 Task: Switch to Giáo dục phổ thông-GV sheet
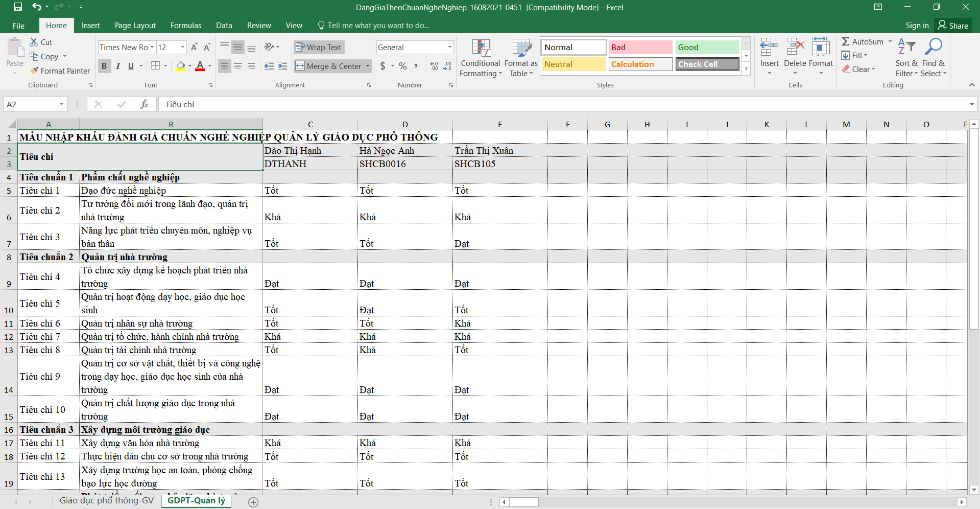point(106,501)
